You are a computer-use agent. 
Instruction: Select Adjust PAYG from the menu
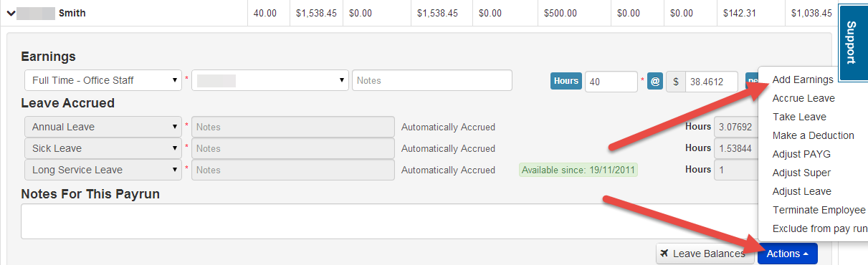coord(801,154)
